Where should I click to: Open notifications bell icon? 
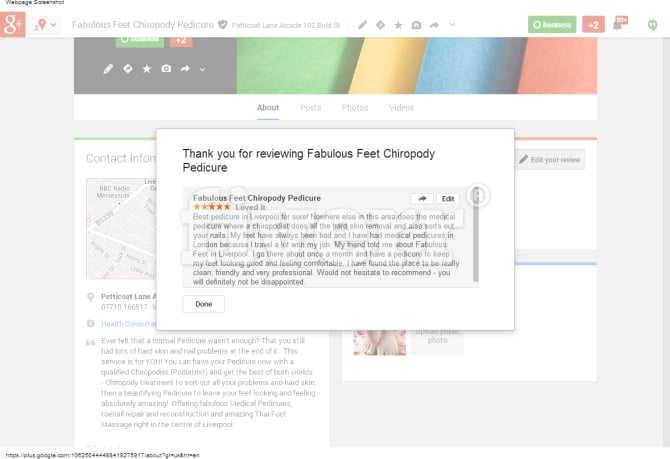coord(619,24)
